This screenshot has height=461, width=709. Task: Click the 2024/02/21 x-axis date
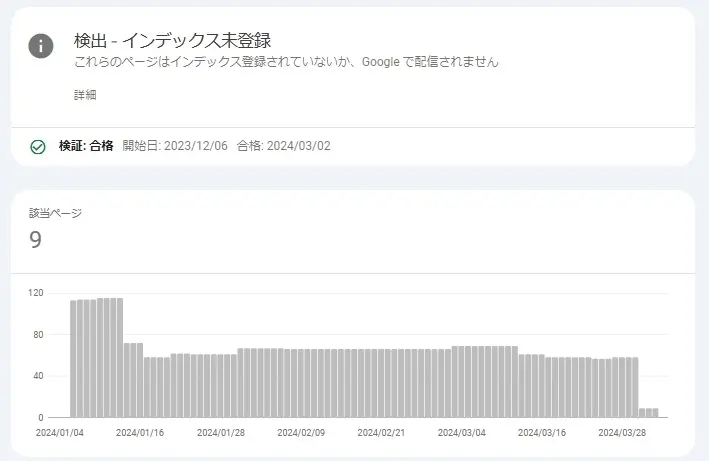tap(381, 433)
